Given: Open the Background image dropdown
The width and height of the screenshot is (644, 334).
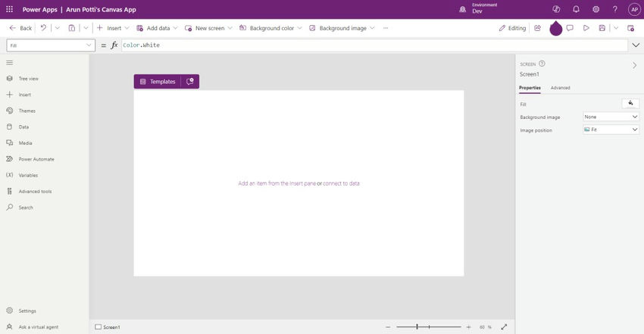Looking at the screenshot, I should tap(342, 28).
